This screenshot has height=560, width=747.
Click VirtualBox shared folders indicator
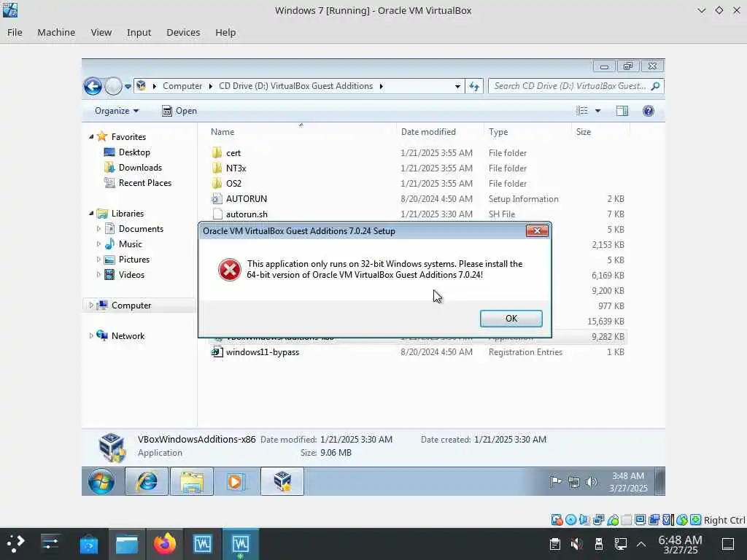tap(627, 519)
